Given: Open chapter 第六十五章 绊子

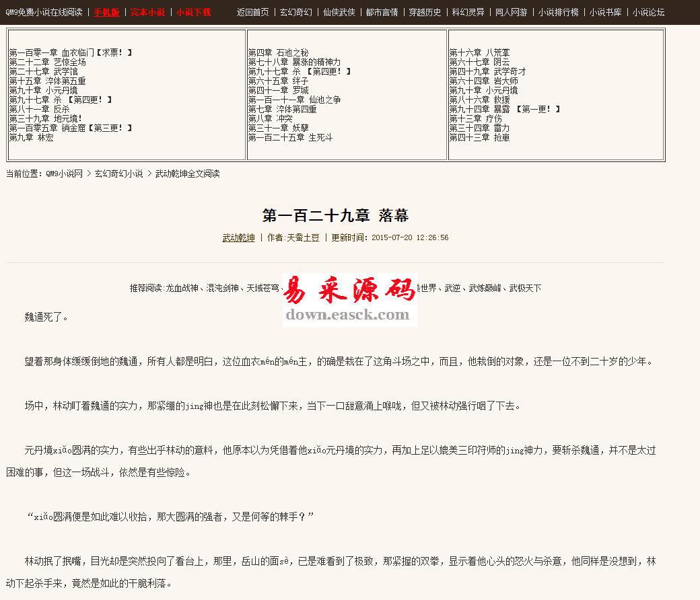Looking at the screenshot, I should (x=278, y=81).
